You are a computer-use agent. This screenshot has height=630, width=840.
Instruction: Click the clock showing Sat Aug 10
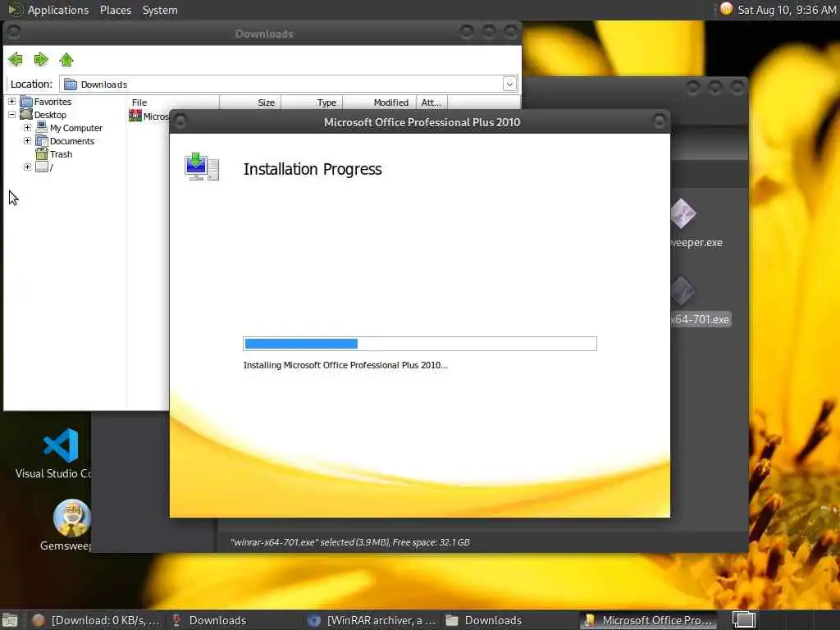787,10
